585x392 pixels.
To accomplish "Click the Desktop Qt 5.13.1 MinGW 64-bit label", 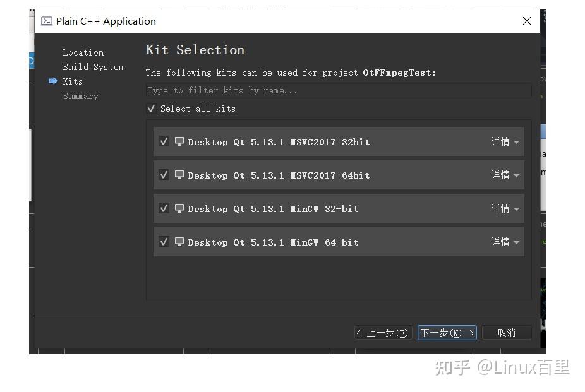I will [x=273, y=242].
